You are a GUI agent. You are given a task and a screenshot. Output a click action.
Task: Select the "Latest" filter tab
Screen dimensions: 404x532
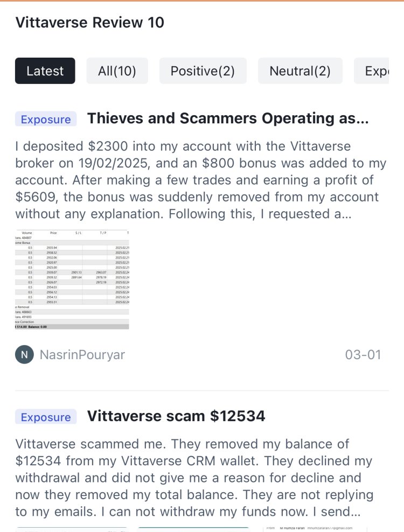point(45,71)
